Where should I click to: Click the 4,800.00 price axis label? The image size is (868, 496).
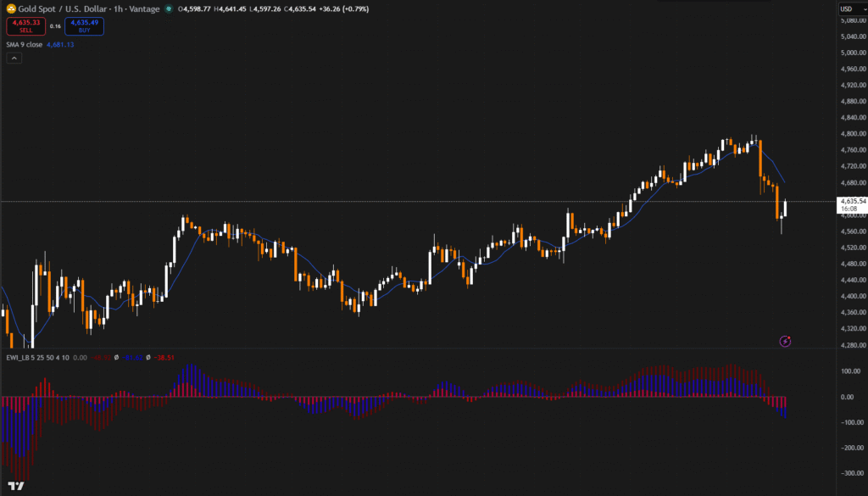click(853, 134)
